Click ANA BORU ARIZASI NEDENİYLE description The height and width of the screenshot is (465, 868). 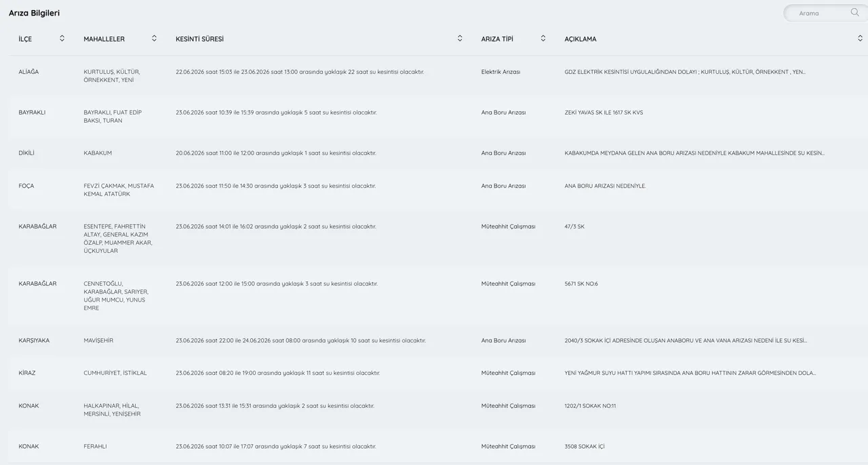605,186
